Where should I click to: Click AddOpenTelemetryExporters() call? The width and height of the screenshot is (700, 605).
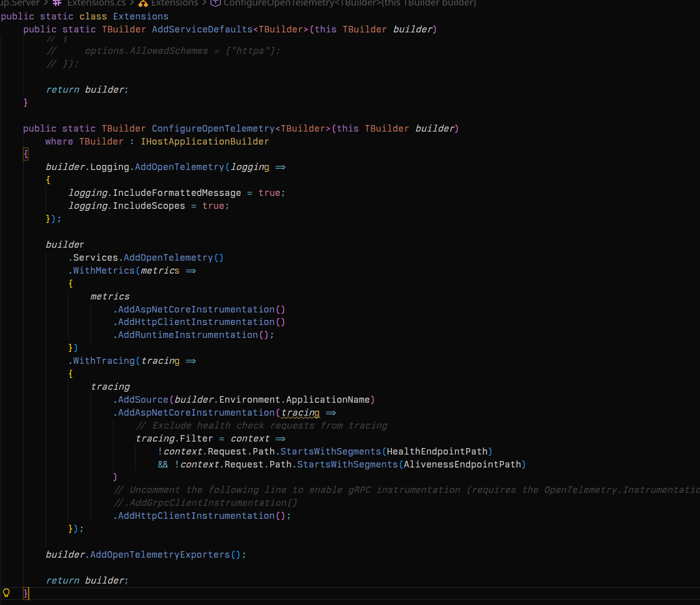click(165, 555)
